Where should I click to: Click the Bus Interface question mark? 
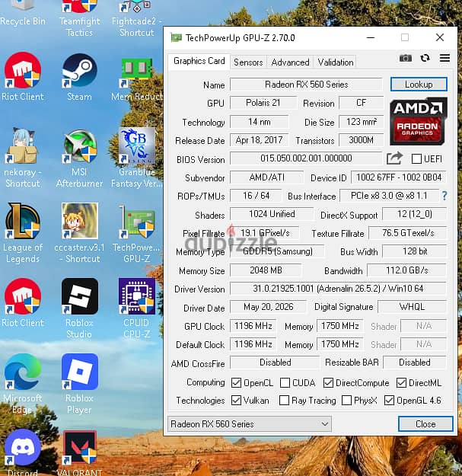[444, 196]
